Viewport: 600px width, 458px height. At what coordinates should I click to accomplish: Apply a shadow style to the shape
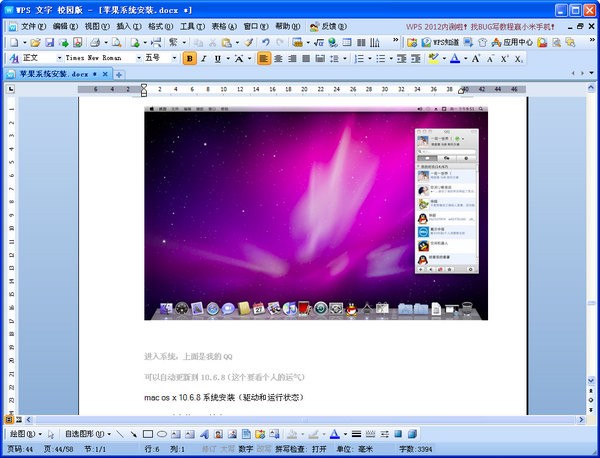[398, 434]
